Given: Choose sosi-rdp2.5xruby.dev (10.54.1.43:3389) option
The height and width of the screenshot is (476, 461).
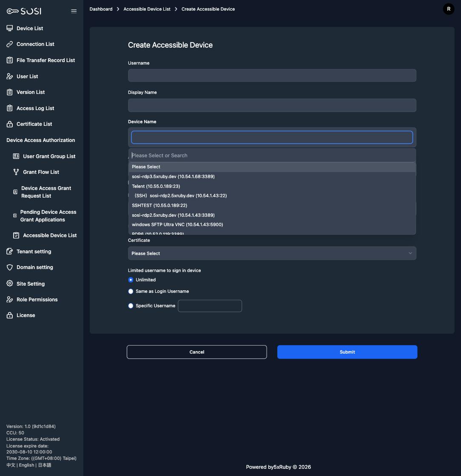Looking at the screenshot, I should (272, 215).
